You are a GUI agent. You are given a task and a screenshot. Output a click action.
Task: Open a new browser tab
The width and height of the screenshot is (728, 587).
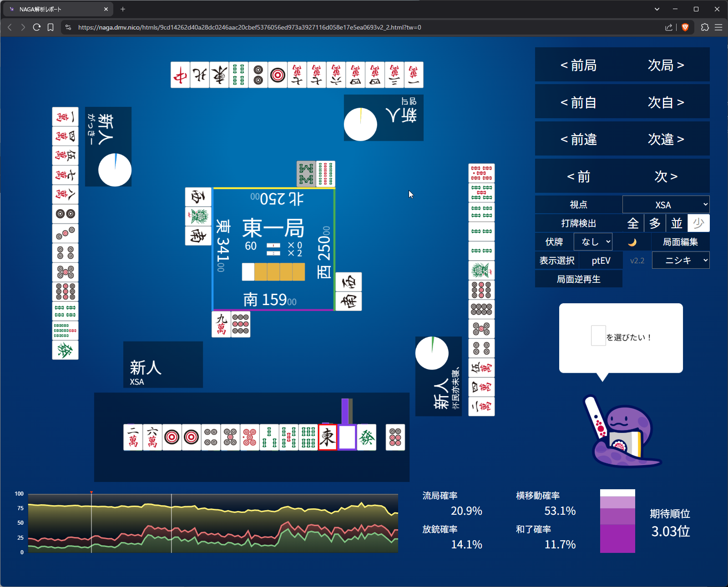coord(123,9)
